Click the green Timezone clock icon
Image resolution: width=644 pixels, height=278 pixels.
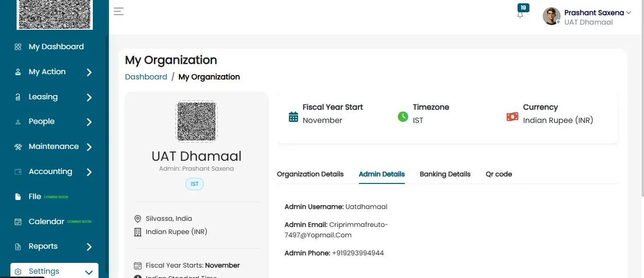[403, 116]
